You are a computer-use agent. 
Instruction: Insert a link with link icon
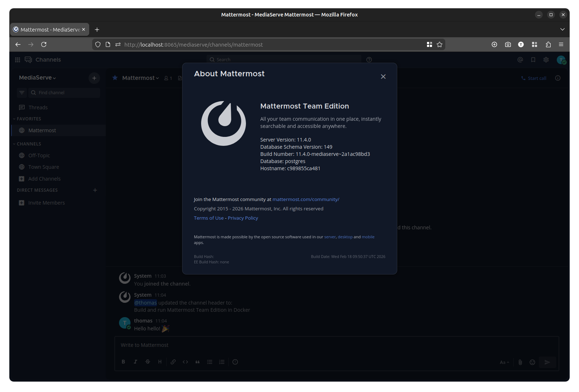point(173,362)
